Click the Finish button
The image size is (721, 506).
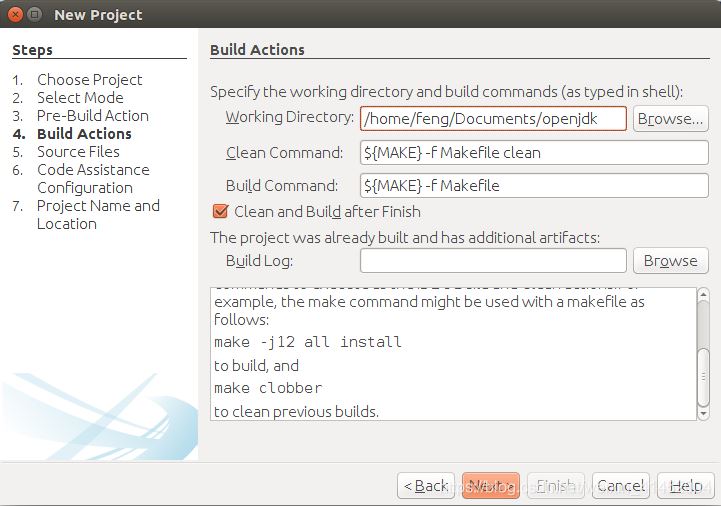coord(556,486)
